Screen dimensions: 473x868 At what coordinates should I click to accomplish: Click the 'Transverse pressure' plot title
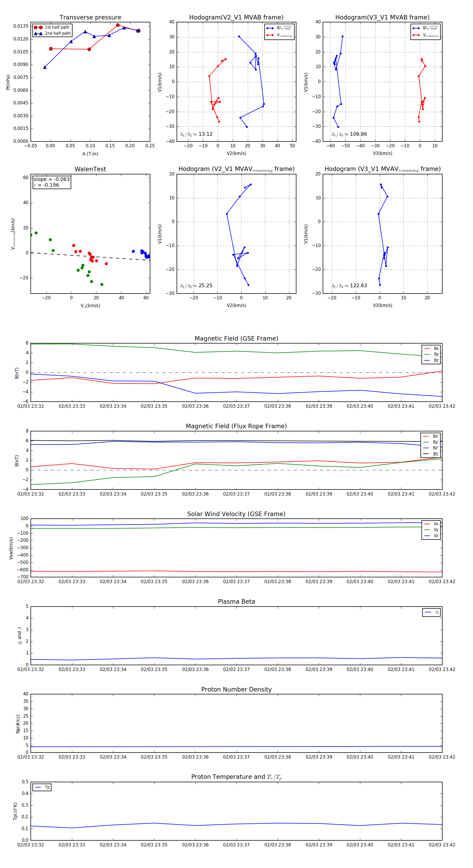[90, 18]
